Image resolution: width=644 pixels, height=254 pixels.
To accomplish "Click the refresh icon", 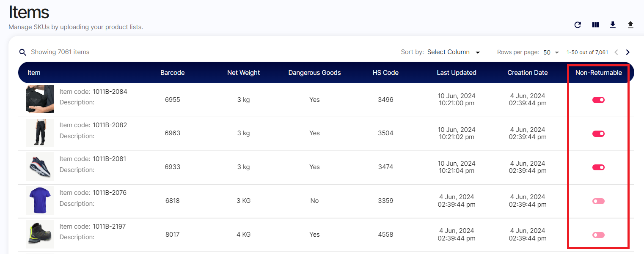I will pyautogui.click(x=578, y=25).
